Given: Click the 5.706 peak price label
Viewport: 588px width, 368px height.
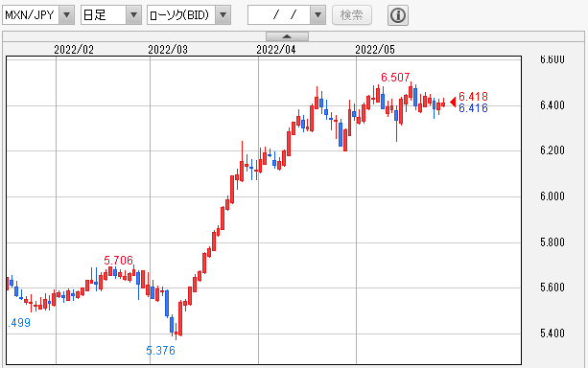Looking at the screenshot, I should click(x=119, y=260).
